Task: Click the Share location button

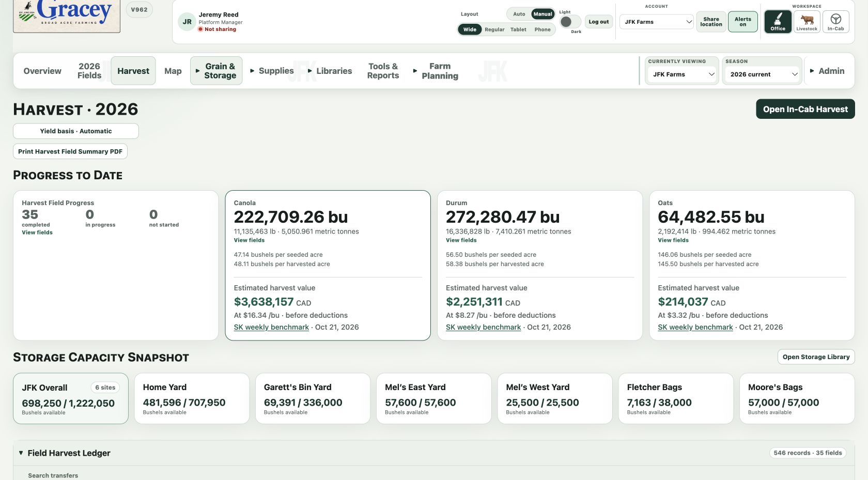Action: point(711,22)
